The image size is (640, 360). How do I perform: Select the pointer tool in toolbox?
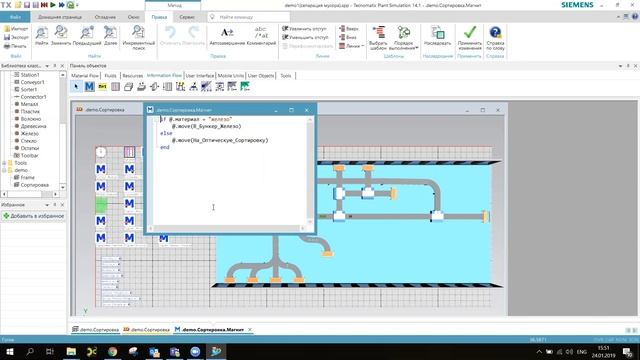coord(76,87)
